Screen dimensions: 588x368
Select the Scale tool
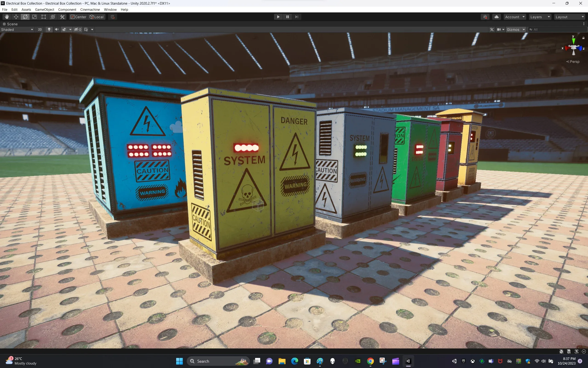pos(34,17)
